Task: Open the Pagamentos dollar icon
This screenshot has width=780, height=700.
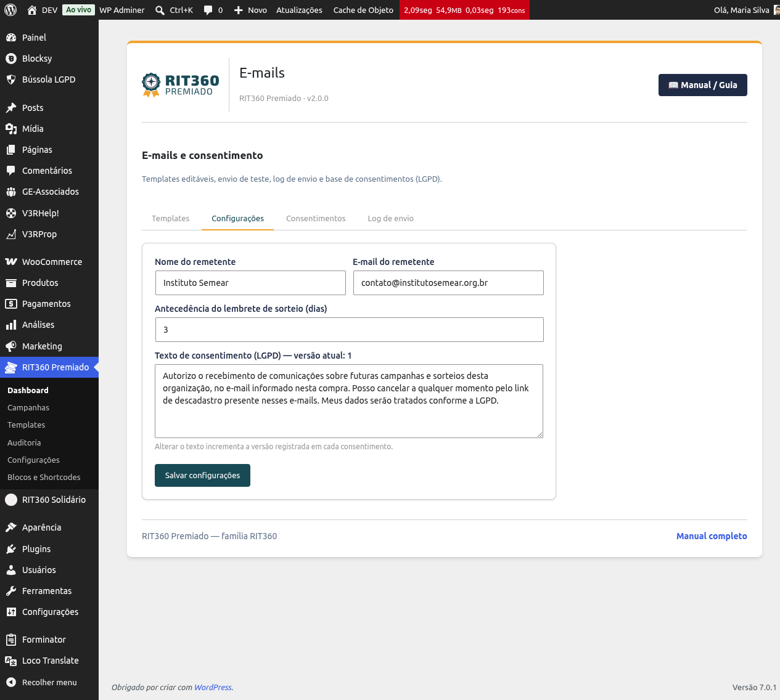Action: 11,304
